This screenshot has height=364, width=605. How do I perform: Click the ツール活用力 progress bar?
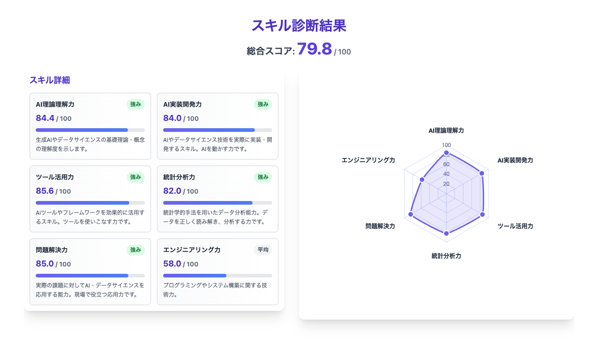pyautogui.click(x=90, y=203)
